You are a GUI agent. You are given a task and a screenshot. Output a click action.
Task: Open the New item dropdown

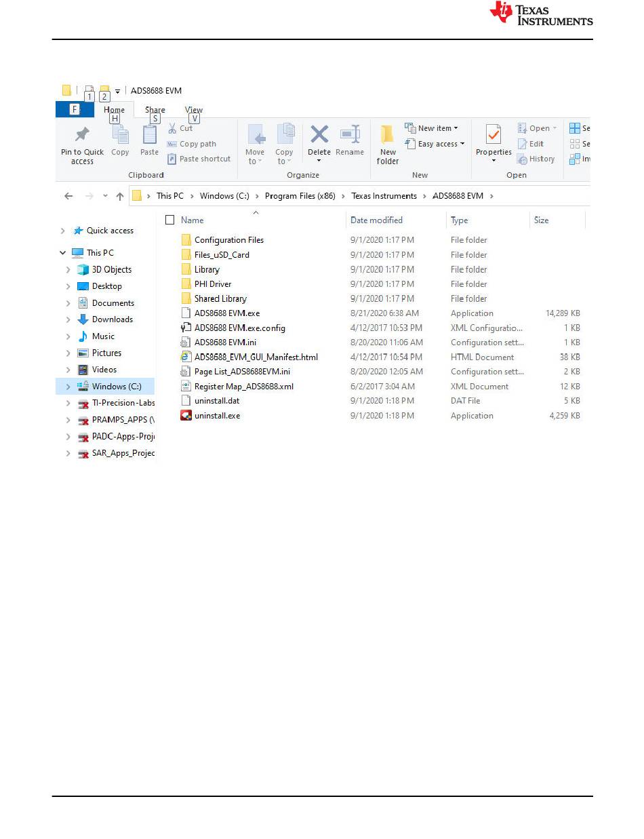431,128
